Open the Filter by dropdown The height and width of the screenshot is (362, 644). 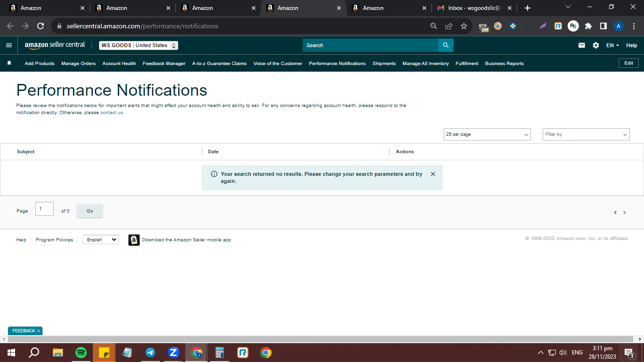[586, 134]
